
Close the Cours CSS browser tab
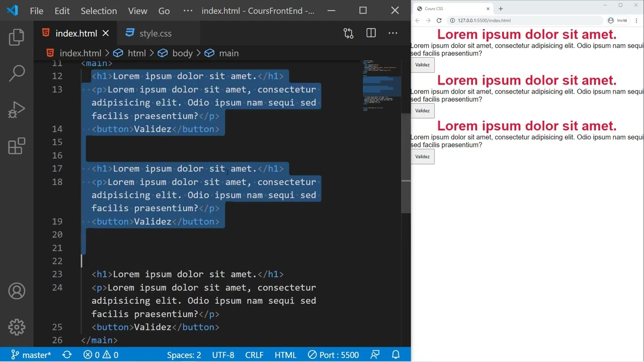click(x=488, y=9)
